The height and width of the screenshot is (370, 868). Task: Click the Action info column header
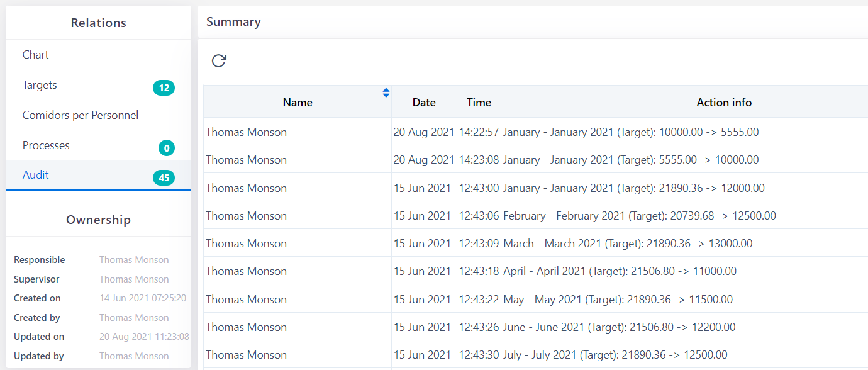pos(724,102)
